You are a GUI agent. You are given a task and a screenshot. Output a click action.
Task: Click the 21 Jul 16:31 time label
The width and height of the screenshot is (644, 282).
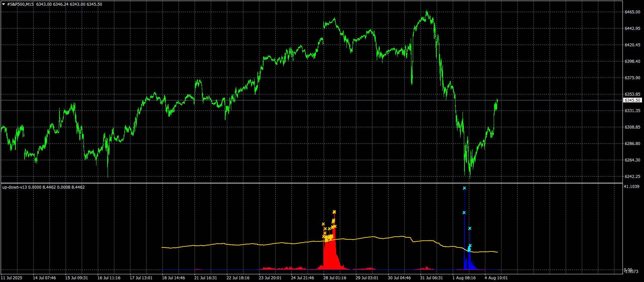(x=205, y=278)
